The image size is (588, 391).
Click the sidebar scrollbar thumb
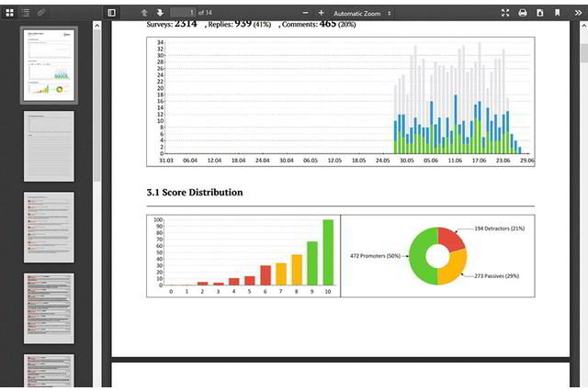click(97, 106)
